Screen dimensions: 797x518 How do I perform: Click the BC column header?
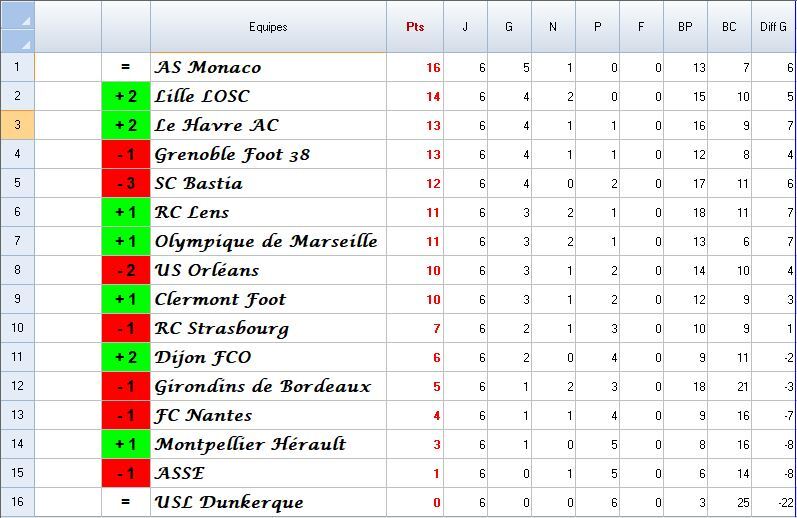(729, 27)
